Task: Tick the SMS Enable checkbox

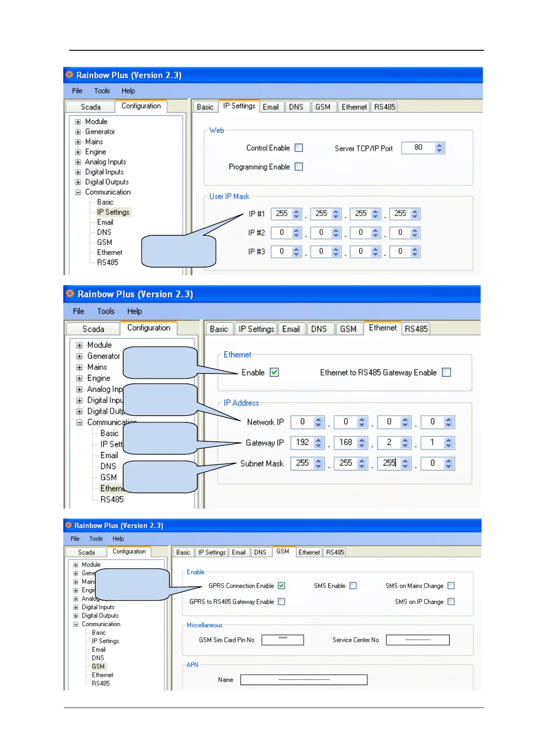Action: pos(353,585)
